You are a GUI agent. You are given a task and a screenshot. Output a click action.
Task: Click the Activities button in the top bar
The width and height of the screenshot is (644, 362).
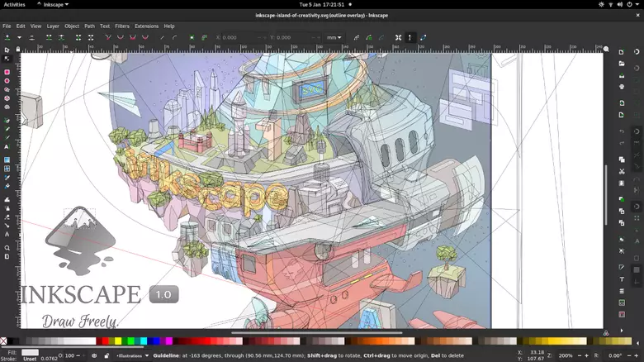click(x=14, y=4)
